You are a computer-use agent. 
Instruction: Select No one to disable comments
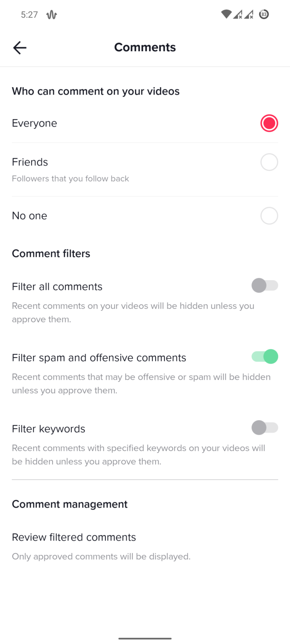[269, 216]
